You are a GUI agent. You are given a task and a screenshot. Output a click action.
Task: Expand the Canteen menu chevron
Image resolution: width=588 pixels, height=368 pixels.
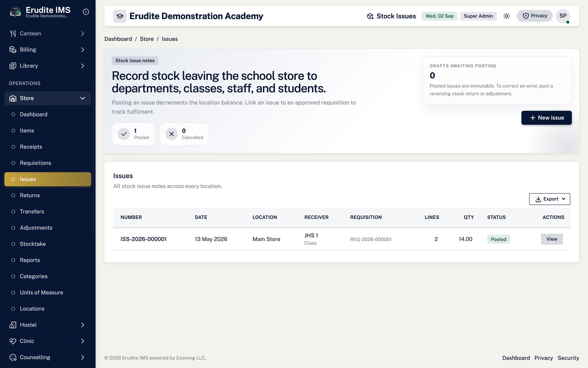83,33
